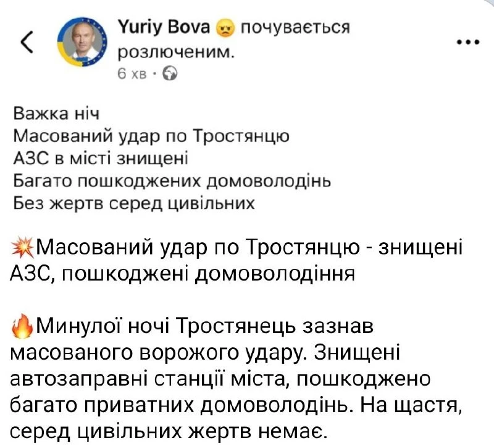Viewport: 494px width, 448px height.
Task: Tap the 'Важка ніч' line
Action: tap(56, 114)
